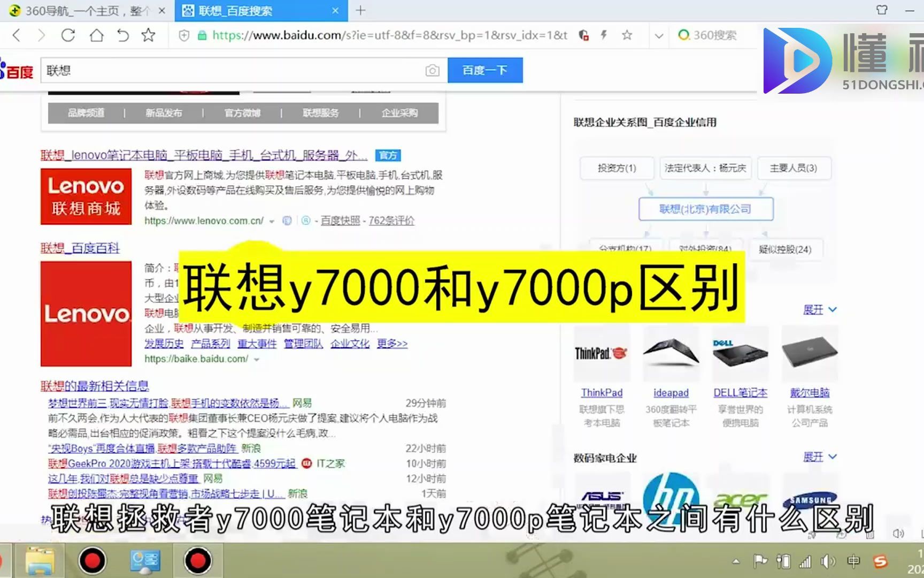Click the 投资方(1) box

pos(617,168)
